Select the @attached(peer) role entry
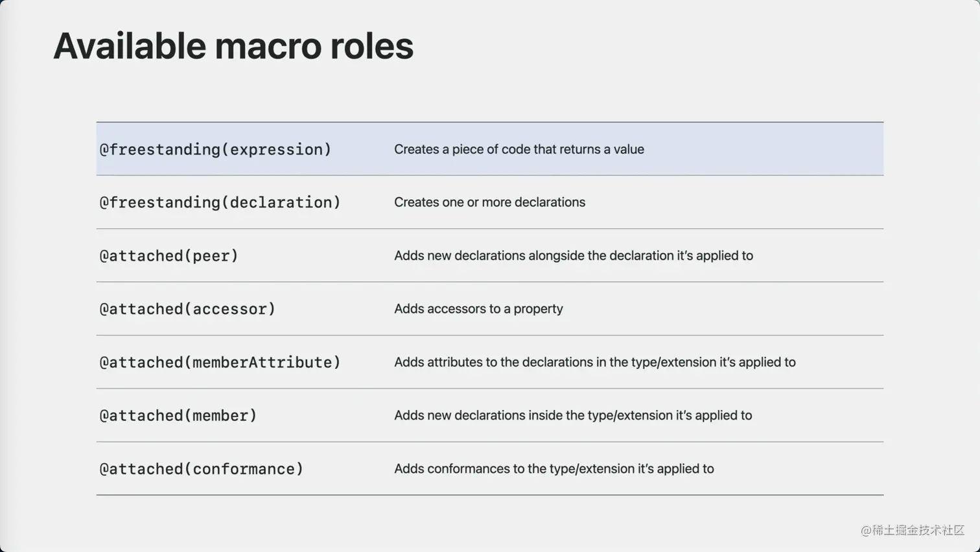This screenshot has width=980, height=552. [x=169, y=256]
